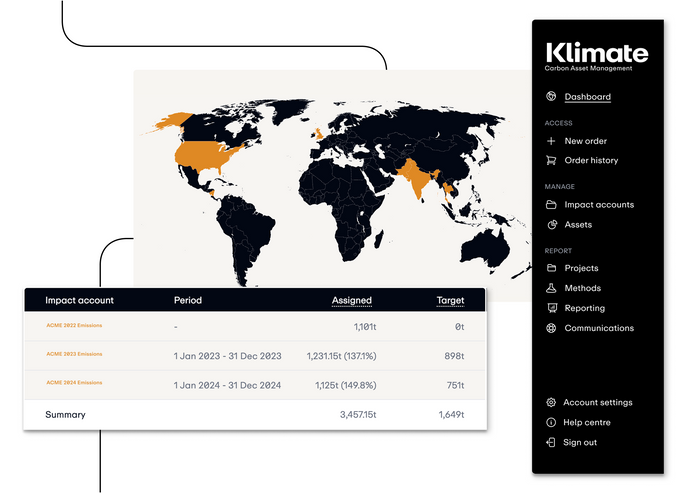Click the Period column header
This screenshot has height=493, width=700.
click(188, 300)
